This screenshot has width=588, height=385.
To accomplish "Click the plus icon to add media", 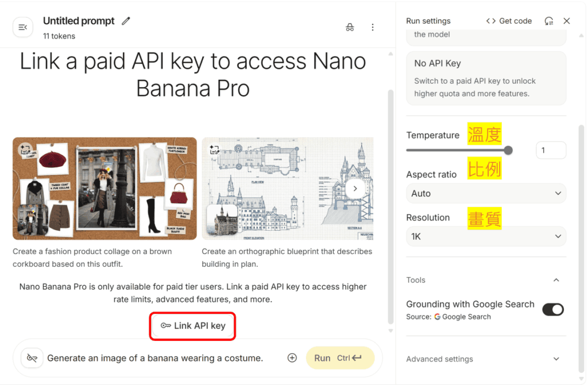I will click(292, 358).
